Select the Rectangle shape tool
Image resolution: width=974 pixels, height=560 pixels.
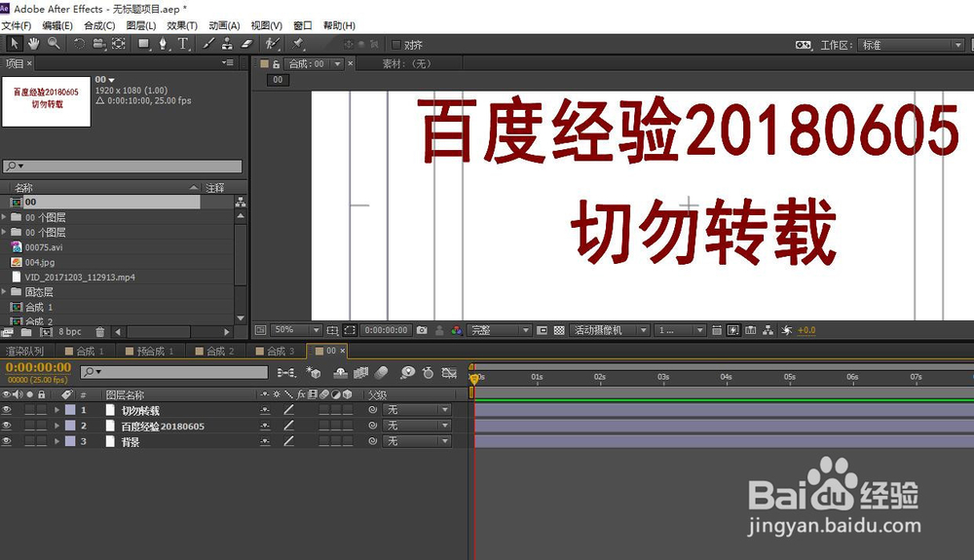(x=144, y=44)
